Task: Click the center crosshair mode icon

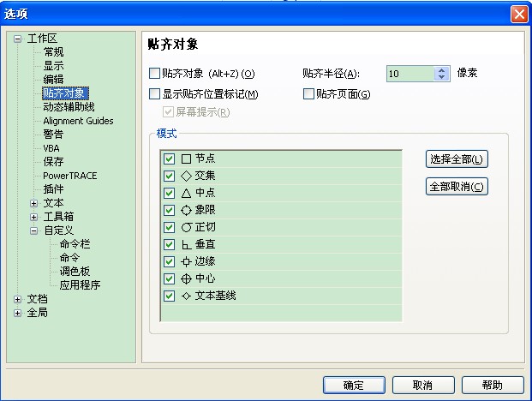Action: pyautogui.click(x=186, y=278)
